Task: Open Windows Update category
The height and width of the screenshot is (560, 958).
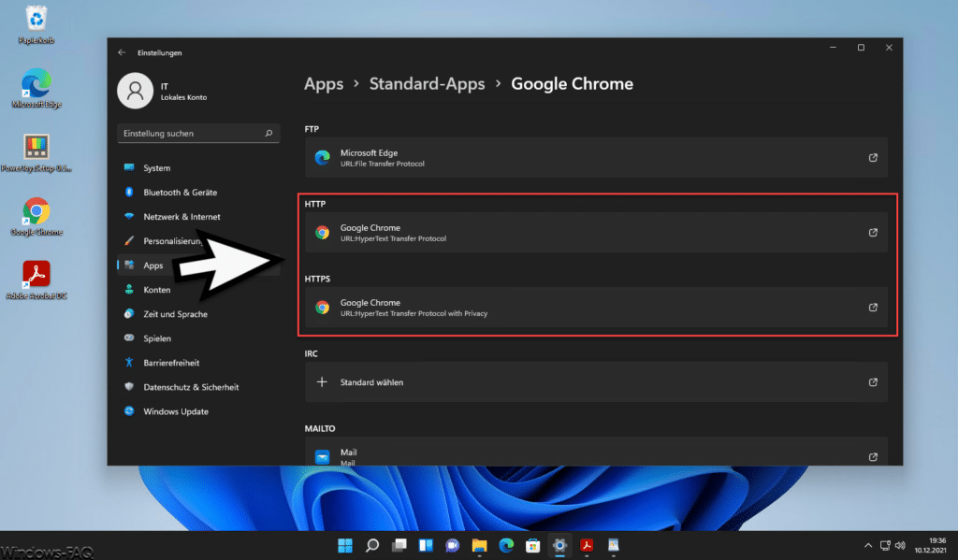Action: coord(198,411)
